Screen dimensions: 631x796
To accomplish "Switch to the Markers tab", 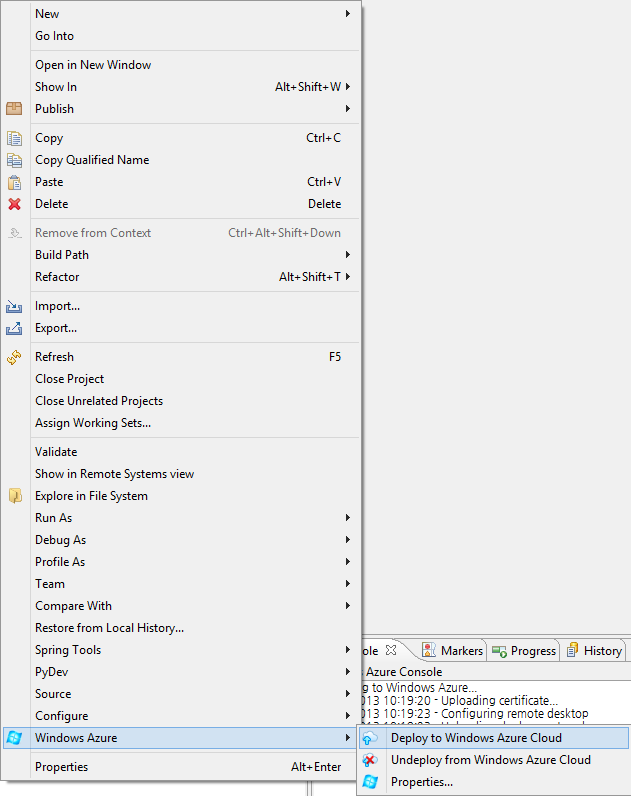I will tap(453, 650).
